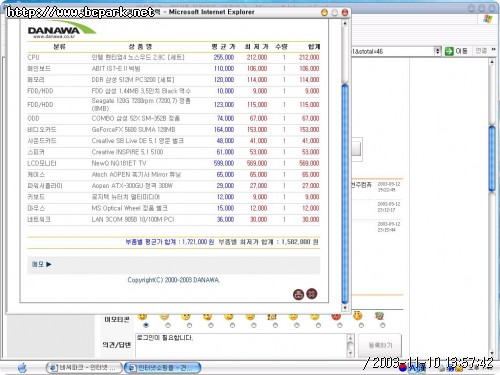Choose the radio under the sign-holding emoticon
The width and height of the screenshot is (500, 375).
click(x=275, y=325)
